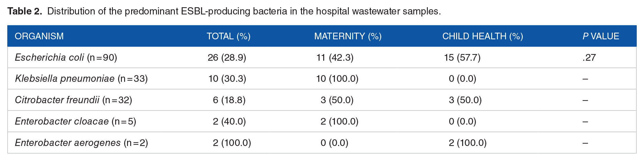Image resolution: width=644 pixels, height=161 pixels.
Task: Select the Enterobacter aerogenes (n=2) row label
Action: (x=81, y=143)
